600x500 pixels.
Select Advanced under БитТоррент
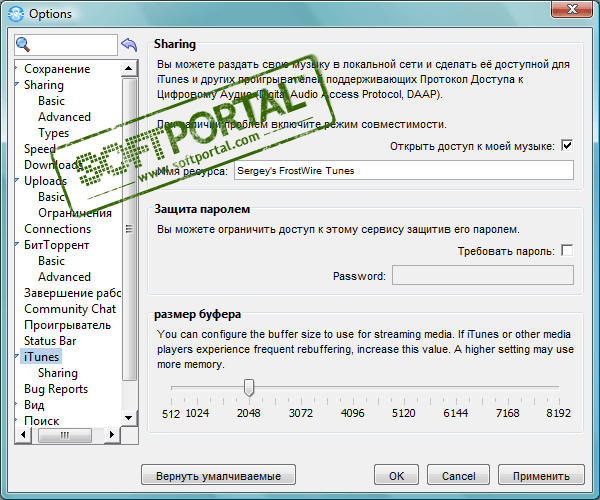(64, 277)
